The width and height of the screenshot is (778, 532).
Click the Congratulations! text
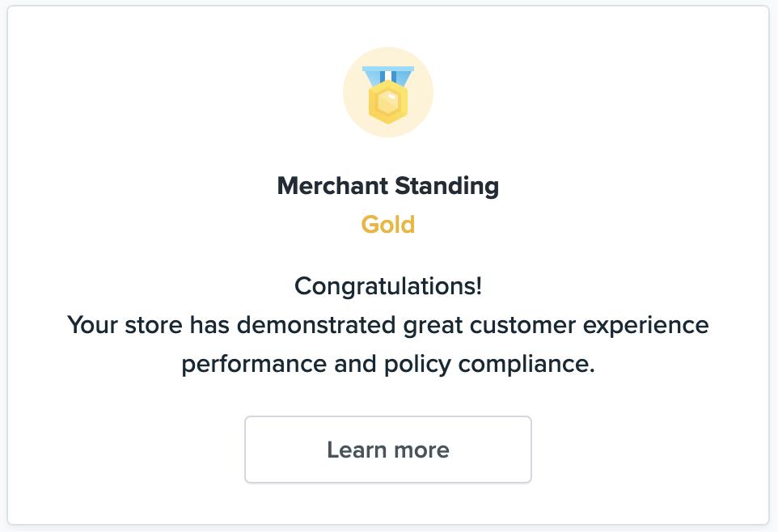(x=388, y=286)
